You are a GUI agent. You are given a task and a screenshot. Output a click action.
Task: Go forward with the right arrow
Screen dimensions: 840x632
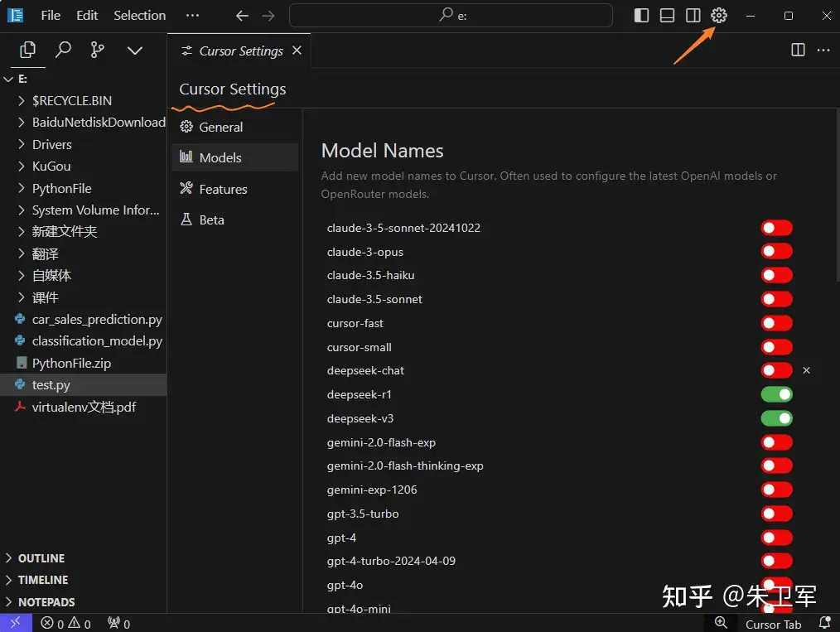pyautogui.click(x=268, y=16)
